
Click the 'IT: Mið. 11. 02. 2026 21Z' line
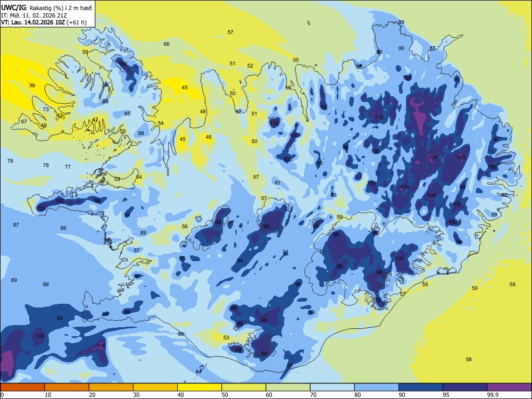34,15
